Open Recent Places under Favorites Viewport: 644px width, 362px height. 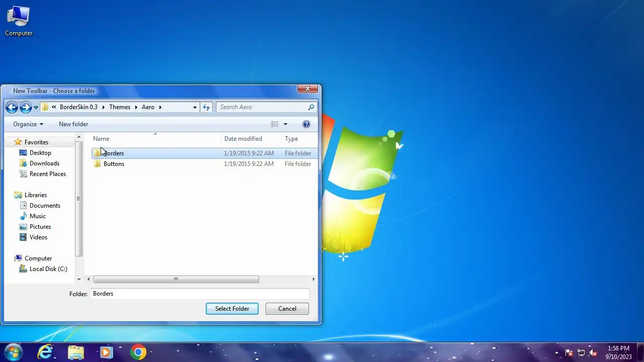click(x=48, y=174)
